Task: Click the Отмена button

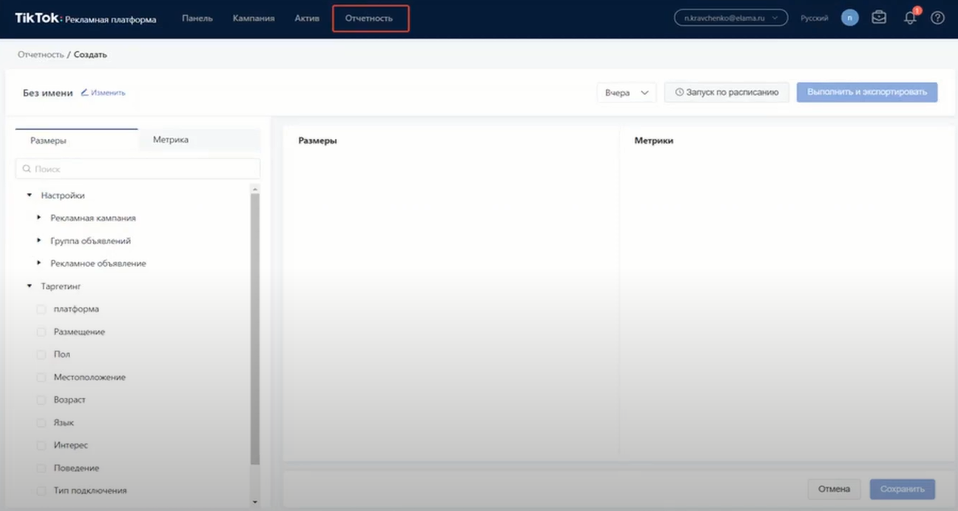Action: (833, 489)
